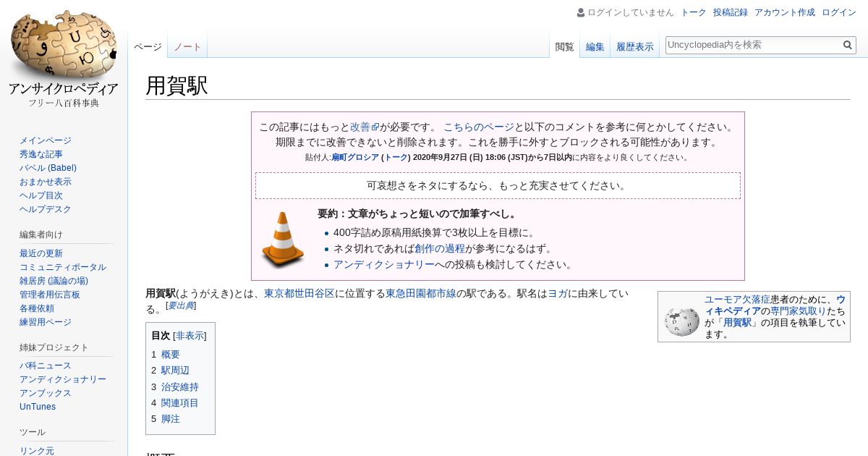Jump to contents item 1 概要
This screenshot has height=456, width=868.
[171, 355]
